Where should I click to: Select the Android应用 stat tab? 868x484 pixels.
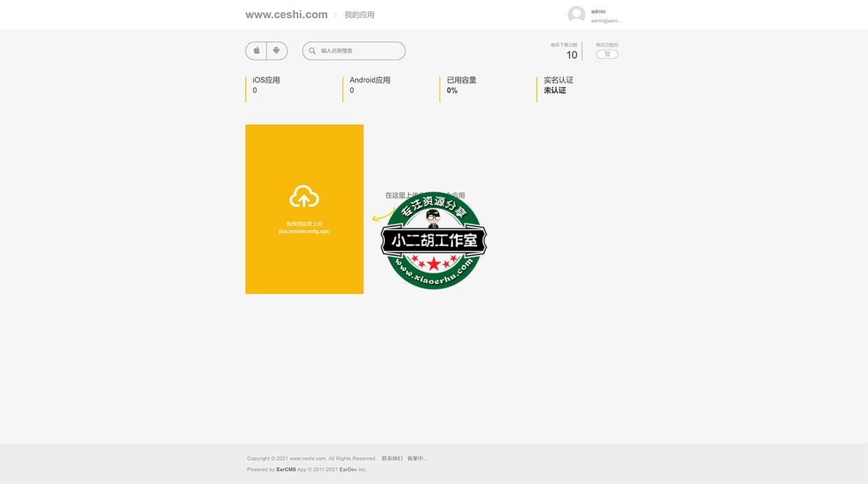pos(369,80)
